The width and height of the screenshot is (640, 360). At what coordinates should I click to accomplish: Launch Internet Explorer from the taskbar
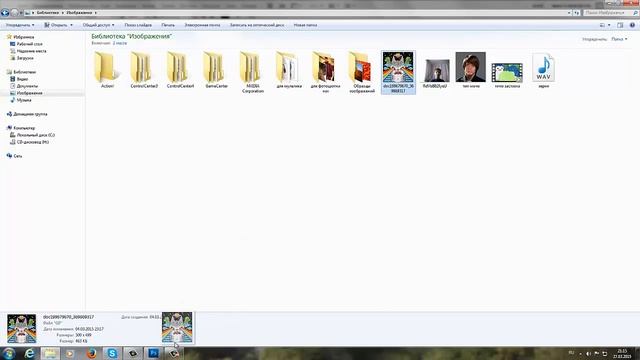click(29, 353)
